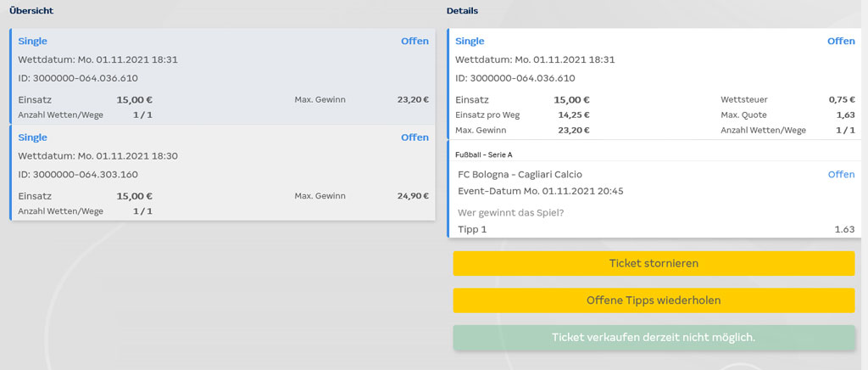Image resolution: width=868 pixels, height=370 pixels.
Task: Click Wettsteuer value 0,75 €
Action: tap(842, 99)
